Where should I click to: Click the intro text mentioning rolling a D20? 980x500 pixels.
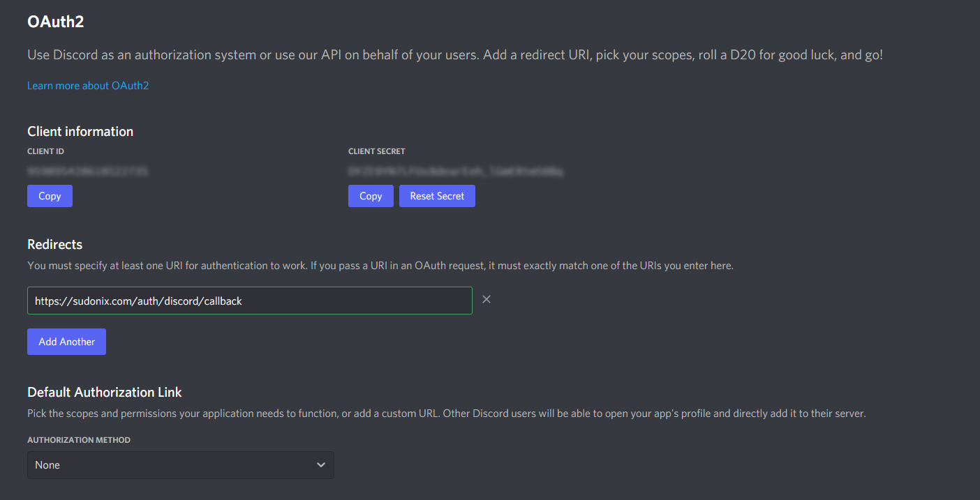point(455,55)
